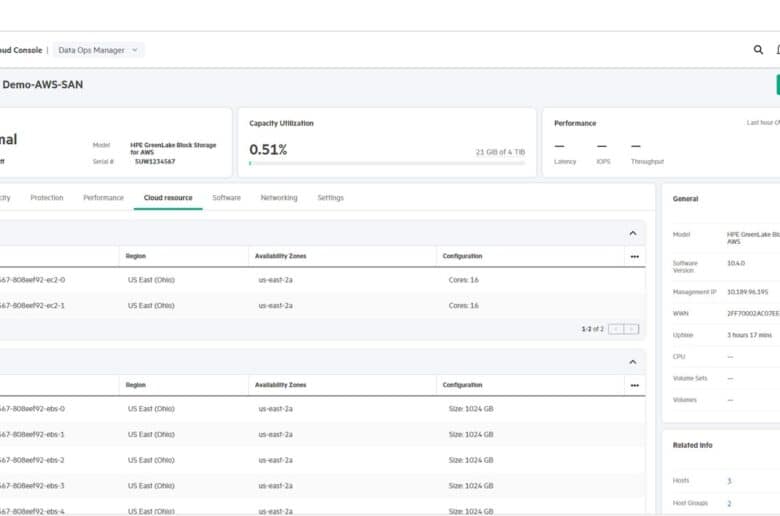
Task: Click Region header in second table
Action: click(136, 385)
